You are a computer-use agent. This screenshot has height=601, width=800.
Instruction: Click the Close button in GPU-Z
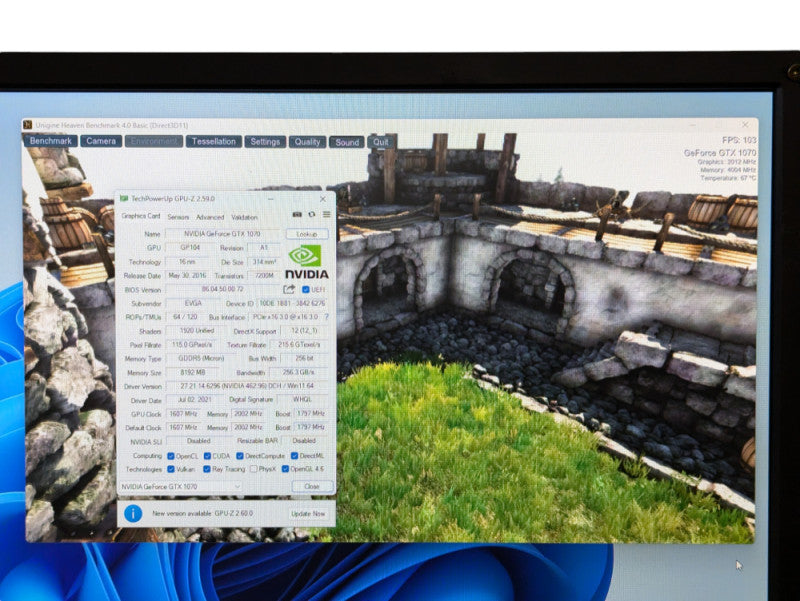[x=312, y=486]
